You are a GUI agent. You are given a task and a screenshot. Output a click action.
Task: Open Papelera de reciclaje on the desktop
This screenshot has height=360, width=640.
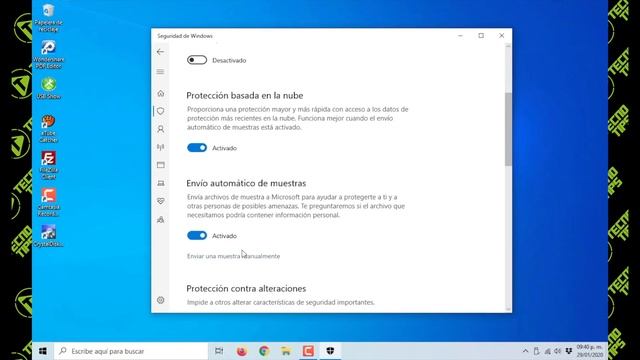(x=48, y=18)
